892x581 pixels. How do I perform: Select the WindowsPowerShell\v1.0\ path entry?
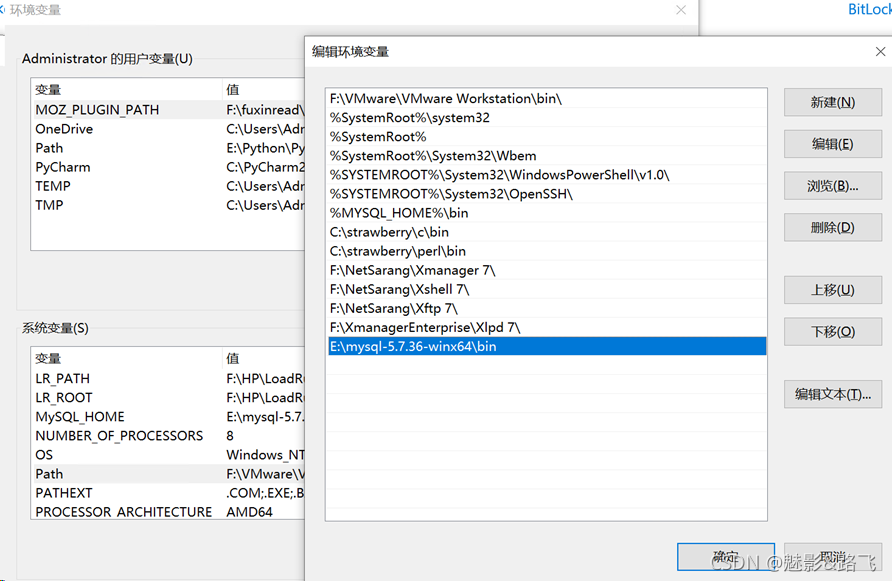(547, 175)
